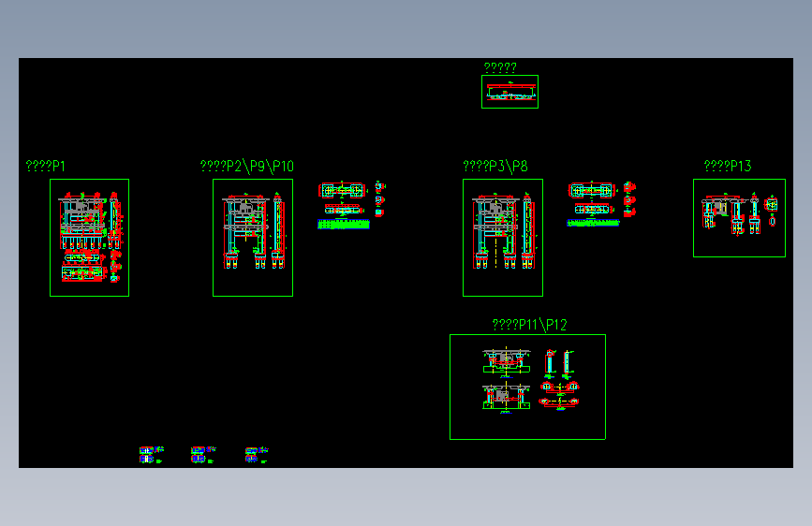Click the drawing frame under ????P3\P8

pos(503,238)
